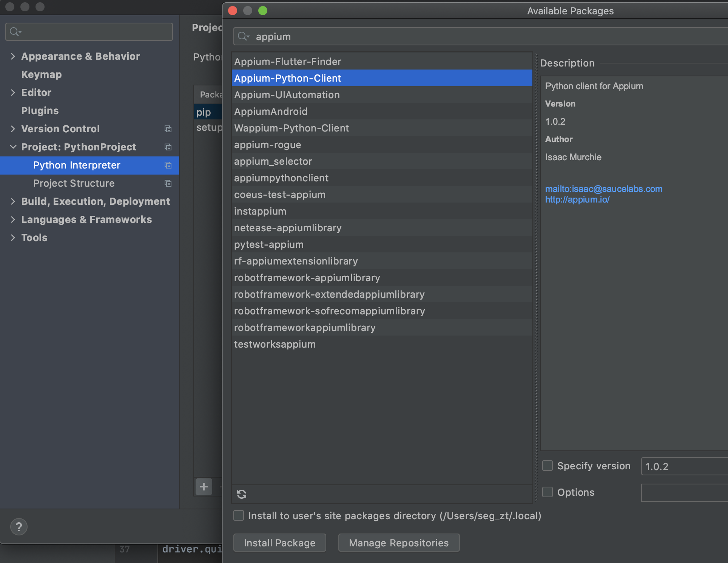728x563 pixels.
Task: Open the specify version combo box
Action: [x=684, y=466]
